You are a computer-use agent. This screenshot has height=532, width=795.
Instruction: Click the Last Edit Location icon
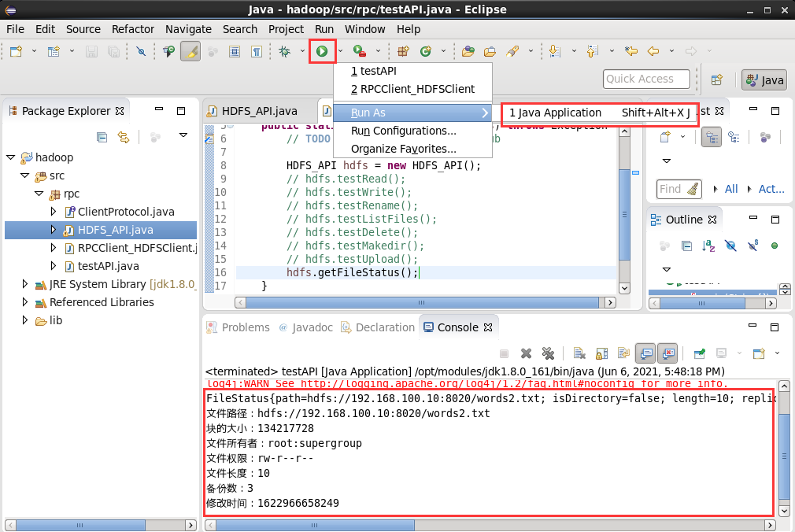coord(631,51)
